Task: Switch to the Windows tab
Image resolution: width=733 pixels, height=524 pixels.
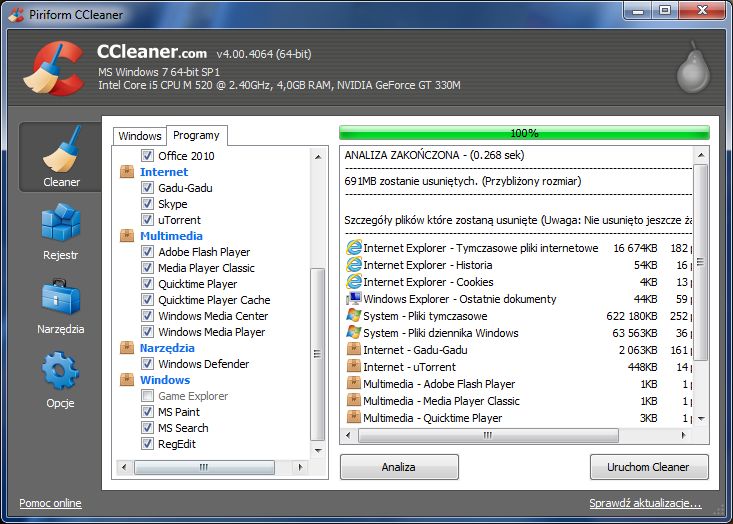Action: click(140, 136)
